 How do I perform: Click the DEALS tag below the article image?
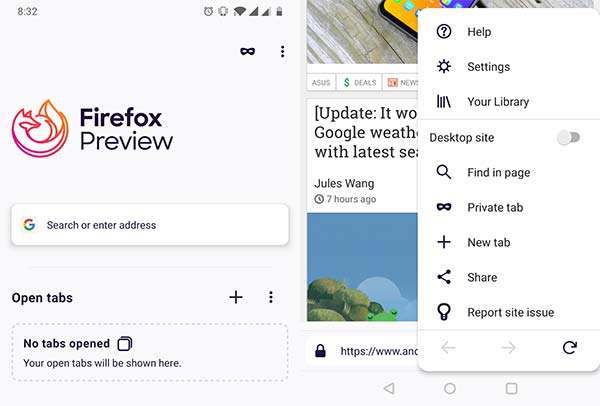360,82
